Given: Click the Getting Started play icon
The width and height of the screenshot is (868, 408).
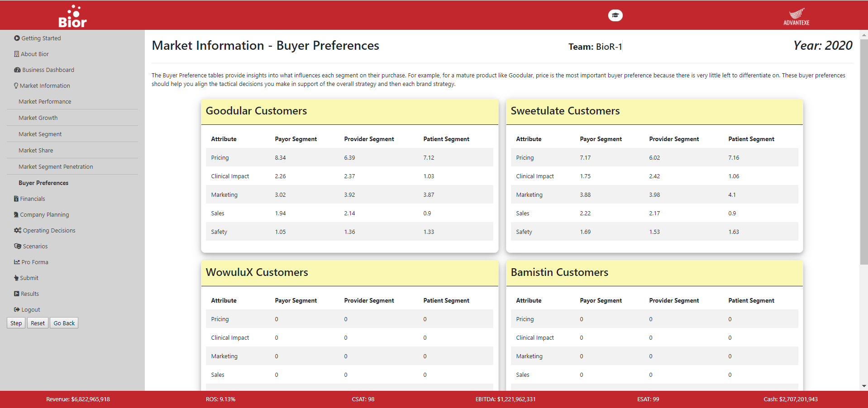Looking at the screenshot, I should [x=17, y=38].
